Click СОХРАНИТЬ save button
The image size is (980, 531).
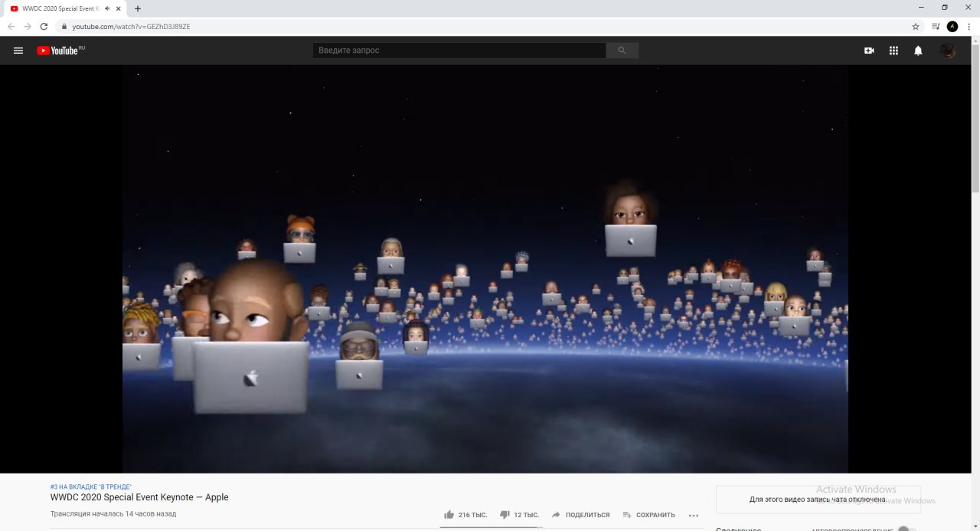coord(649,515)
